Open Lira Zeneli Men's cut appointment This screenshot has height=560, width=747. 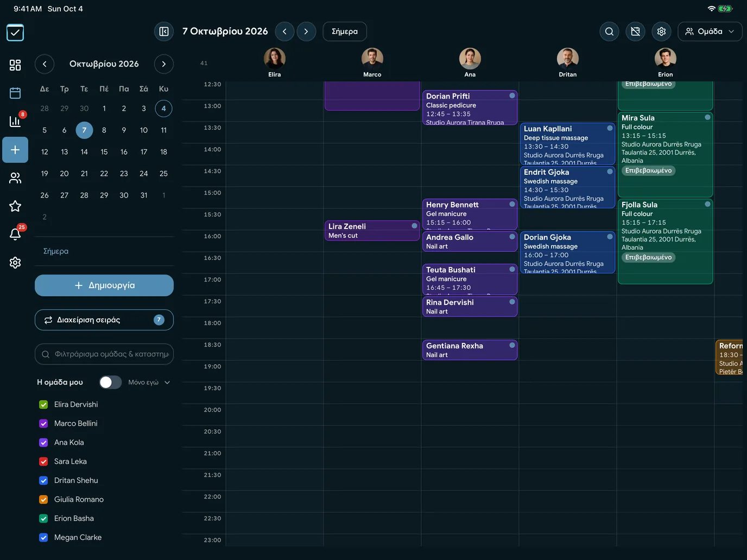pos(372,231)
